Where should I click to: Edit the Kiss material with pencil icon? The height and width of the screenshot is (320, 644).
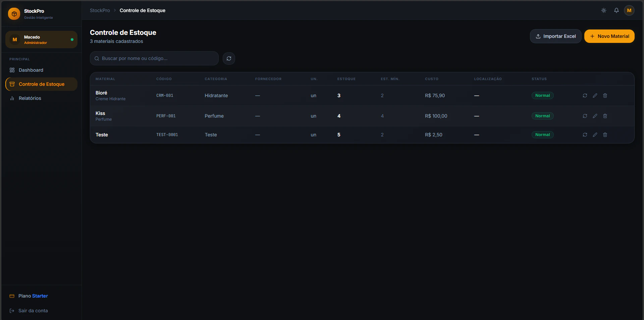click(x=595, y=116)
